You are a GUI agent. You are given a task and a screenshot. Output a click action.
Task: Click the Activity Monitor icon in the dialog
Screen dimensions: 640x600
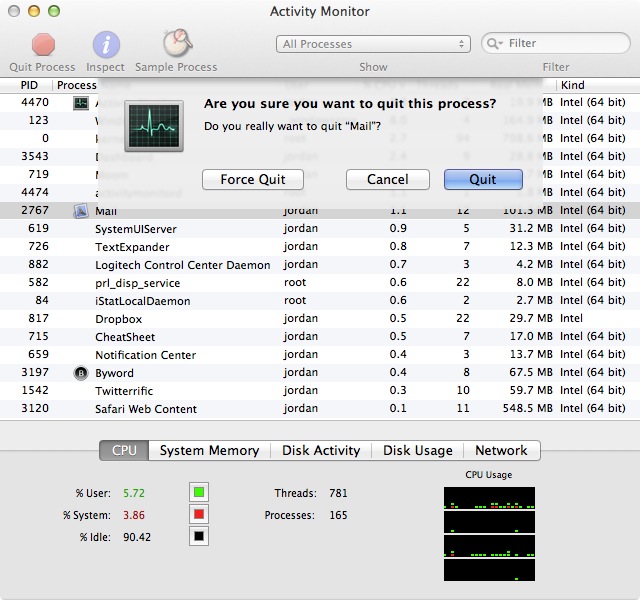pyautogui.click(x=154, y=126)
